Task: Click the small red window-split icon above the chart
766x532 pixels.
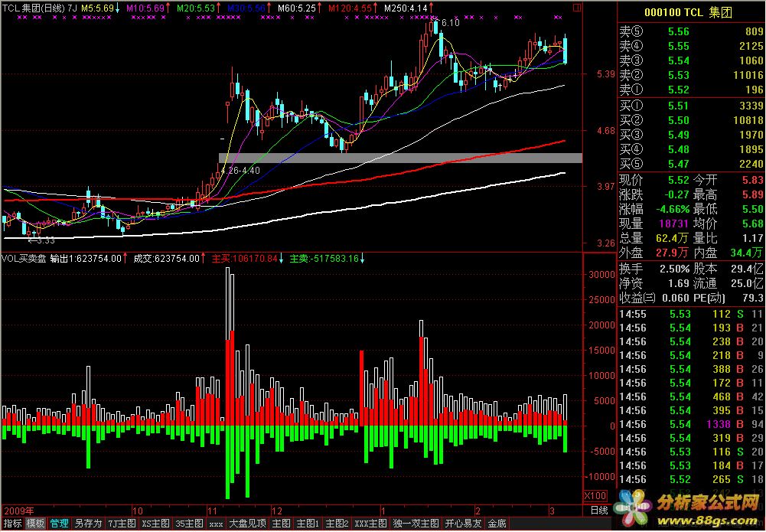Action: pos(577,8)
